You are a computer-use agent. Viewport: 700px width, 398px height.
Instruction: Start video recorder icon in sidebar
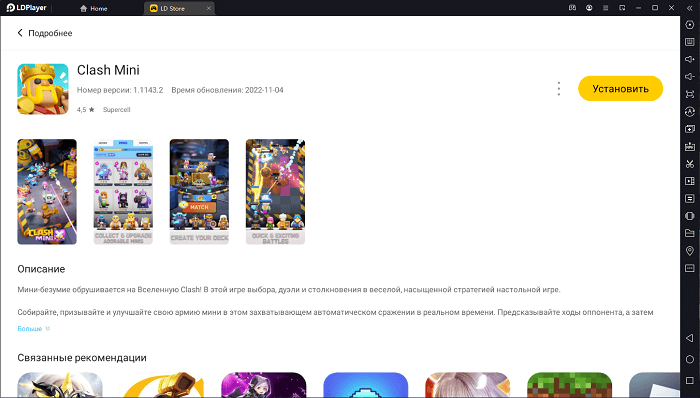[x=690, y=181]
